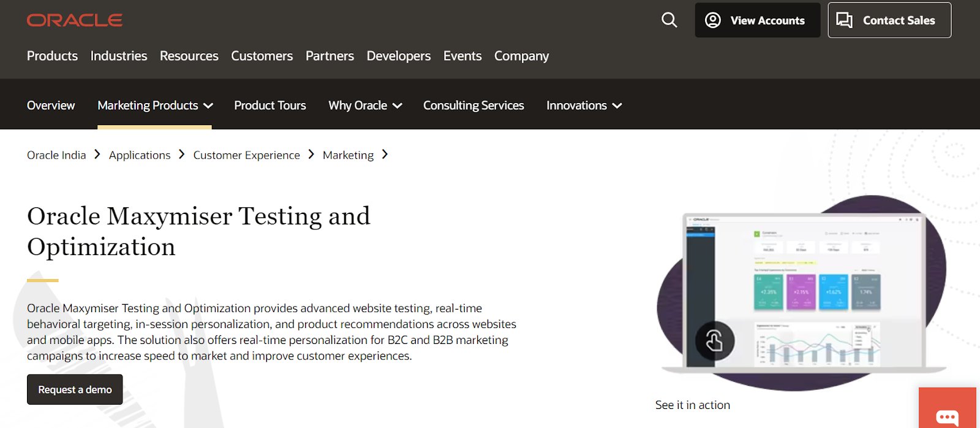
Task: Expand the Marketing Products dropdown
Action: pyautogui.click(x=155, y=105)
